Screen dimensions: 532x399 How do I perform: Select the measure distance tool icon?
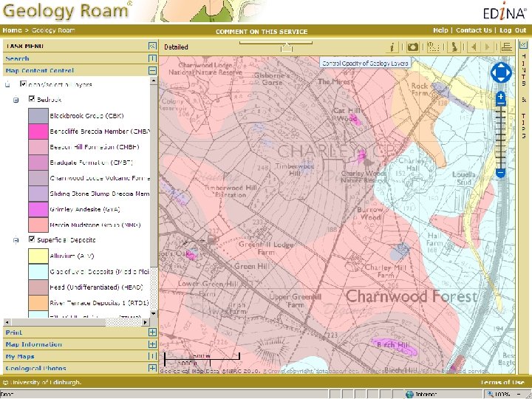pyautogui.click(x=433, y=47)
